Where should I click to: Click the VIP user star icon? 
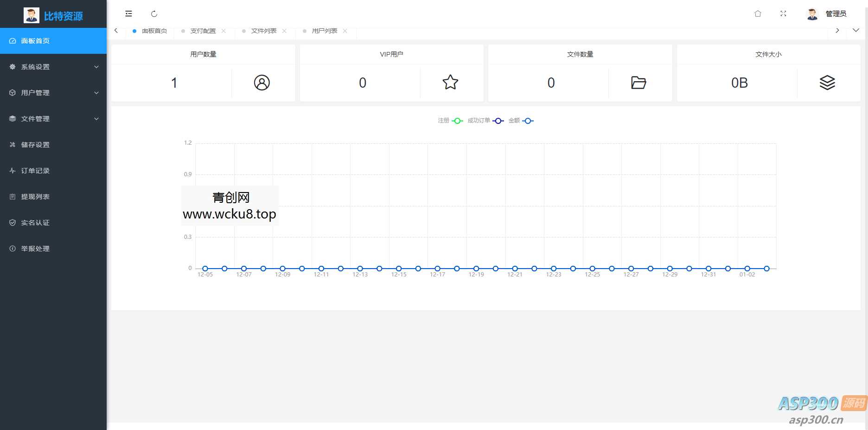[450, 83]
